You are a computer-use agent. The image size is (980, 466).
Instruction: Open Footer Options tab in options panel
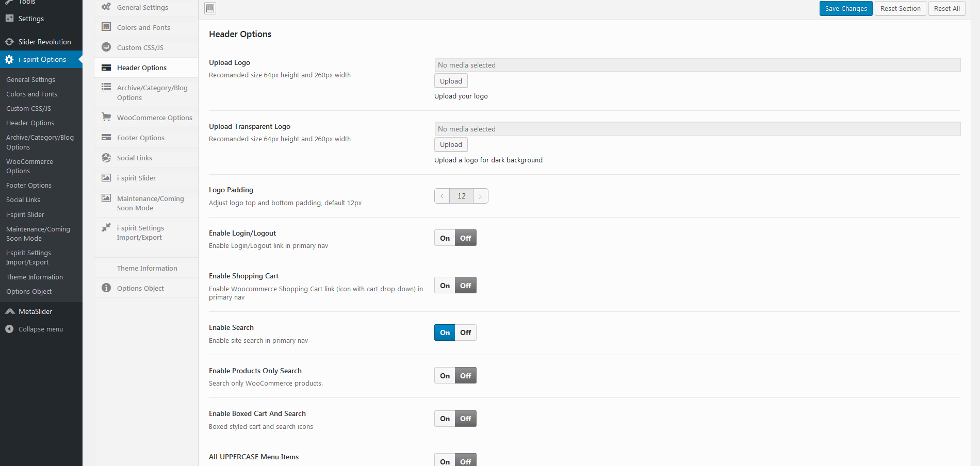pyautogui.click(x=146, y=138)
